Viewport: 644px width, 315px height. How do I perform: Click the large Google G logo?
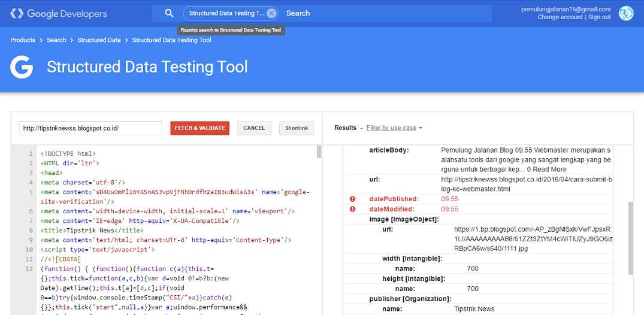(x=22, y=66)
